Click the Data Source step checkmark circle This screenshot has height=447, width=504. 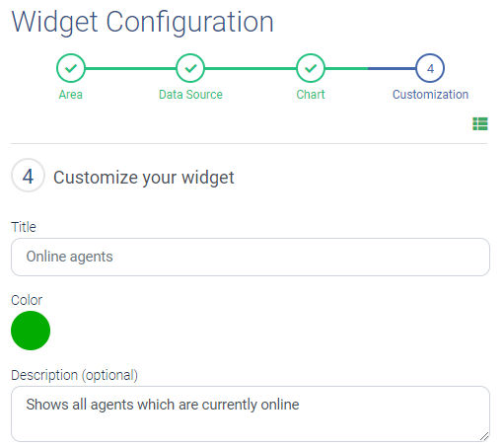coord(190,68)
